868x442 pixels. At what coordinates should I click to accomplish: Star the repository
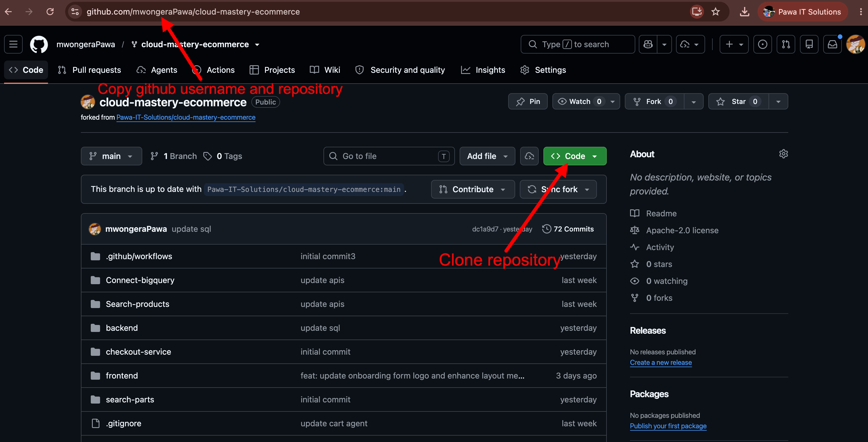pyautogui.click(x=738, y=102)
